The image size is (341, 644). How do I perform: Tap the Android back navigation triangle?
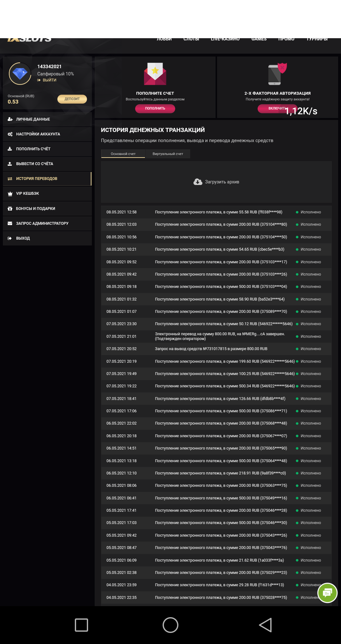pyautogui.click(x=266, y=625)
